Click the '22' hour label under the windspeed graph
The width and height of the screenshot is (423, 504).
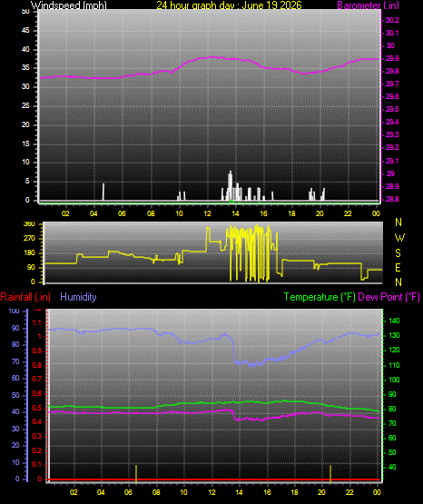(348, 213)
